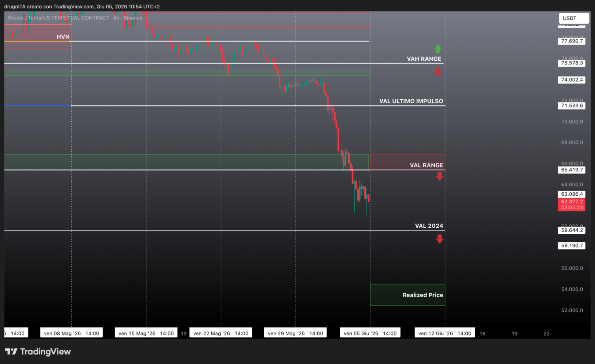Screen dimensions: 595x364
Task: Click the 16 tick on the time axis
Action: [x=483, y=334]
